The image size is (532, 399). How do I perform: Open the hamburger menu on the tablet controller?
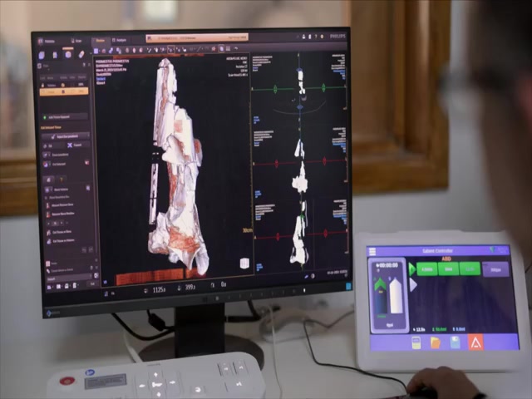[x=372, y=251]
